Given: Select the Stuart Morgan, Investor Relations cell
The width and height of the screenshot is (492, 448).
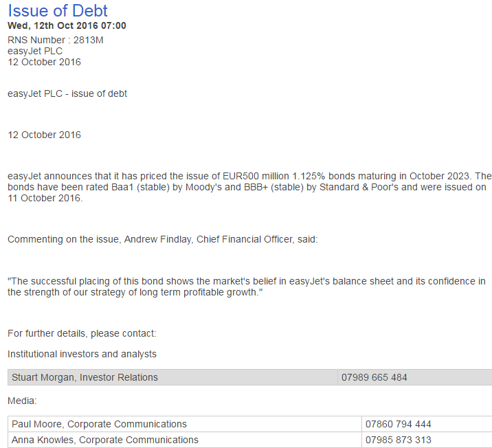Looking at the screenshot, I should (85, 377).
